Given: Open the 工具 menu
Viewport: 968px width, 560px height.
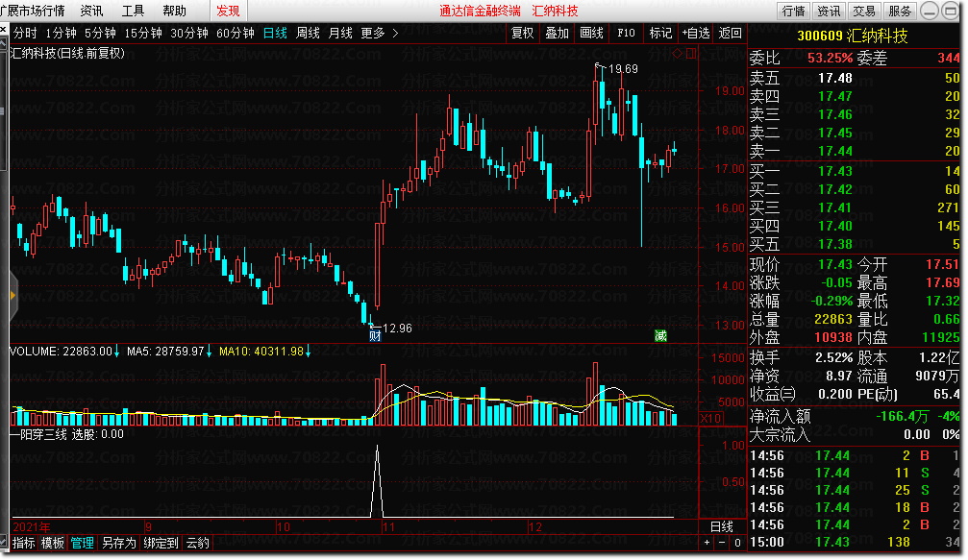Looking at the screenshot, I should [133, 12].
